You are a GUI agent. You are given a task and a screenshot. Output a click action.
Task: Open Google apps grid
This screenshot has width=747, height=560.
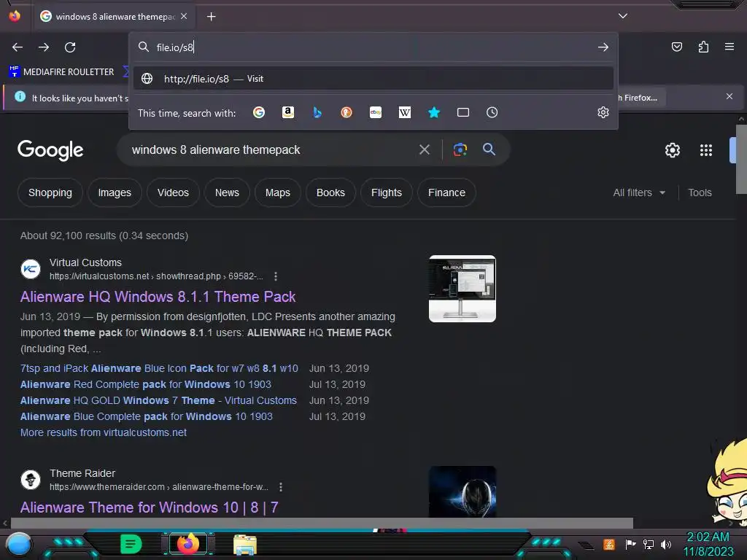706,150
